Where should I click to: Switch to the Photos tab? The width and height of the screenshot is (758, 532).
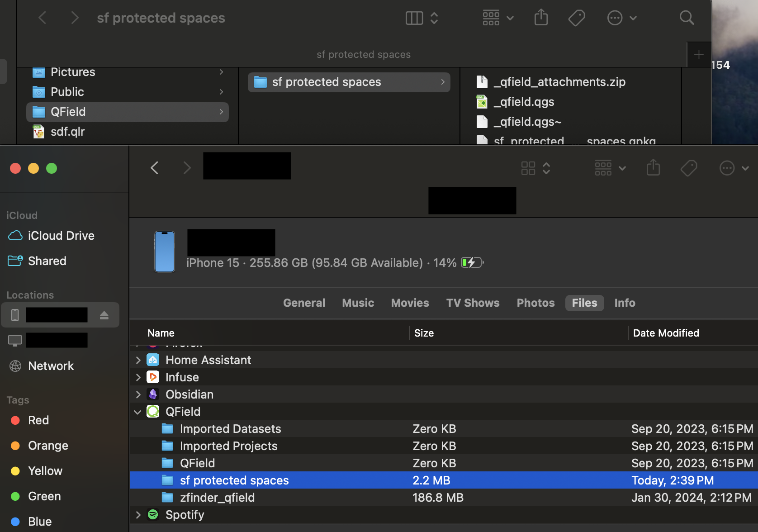click(536, 303)
